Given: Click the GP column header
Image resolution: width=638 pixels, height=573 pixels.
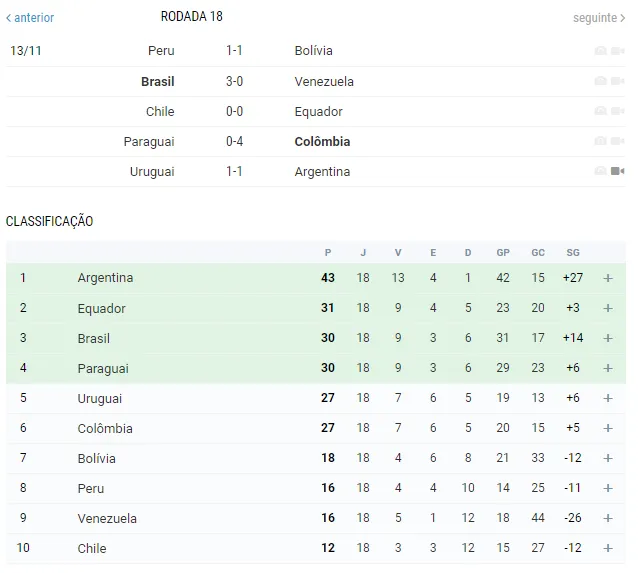Looking at the screenshot, I should (x=503, y=253).
